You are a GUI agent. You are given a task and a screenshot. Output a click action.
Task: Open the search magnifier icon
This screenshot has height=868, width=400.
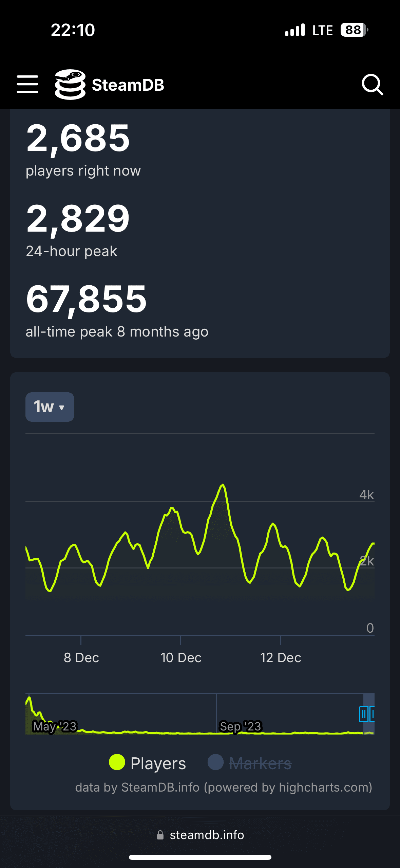click(x=372, y=85)
